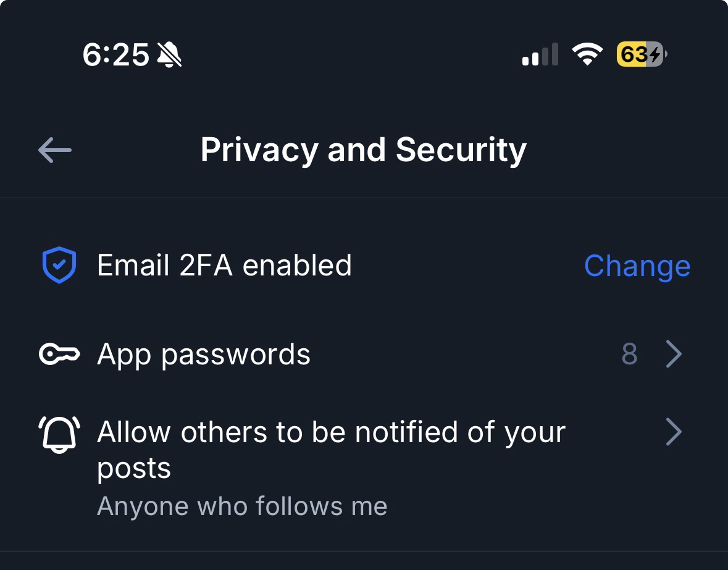Tap the Wi-Fi status icon

coord(588,55)
